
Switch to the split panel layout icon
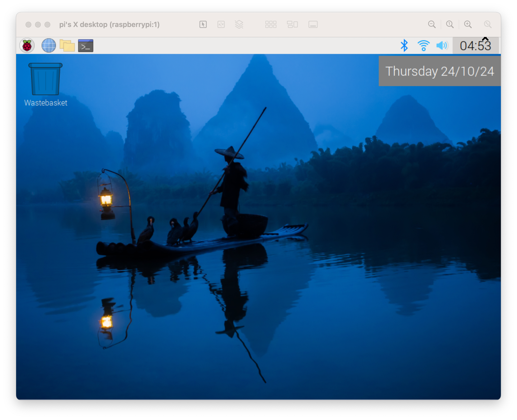point(292,24)
